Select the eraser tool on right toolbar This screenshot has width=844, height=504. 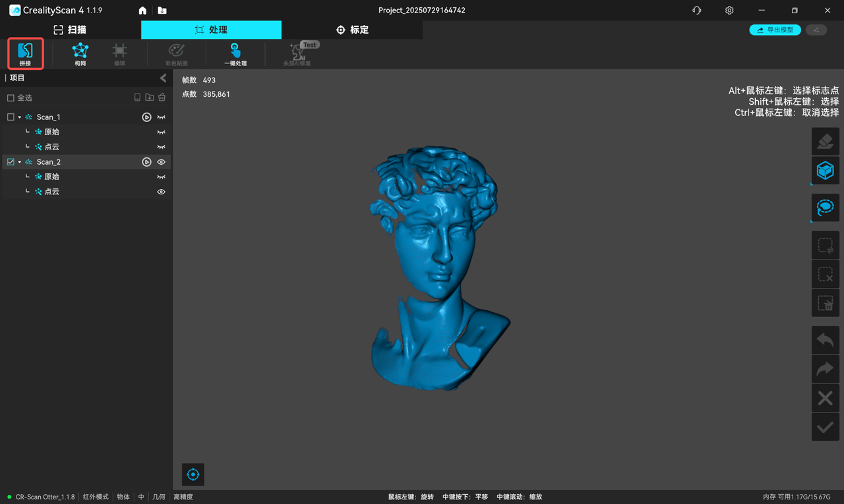825,142
